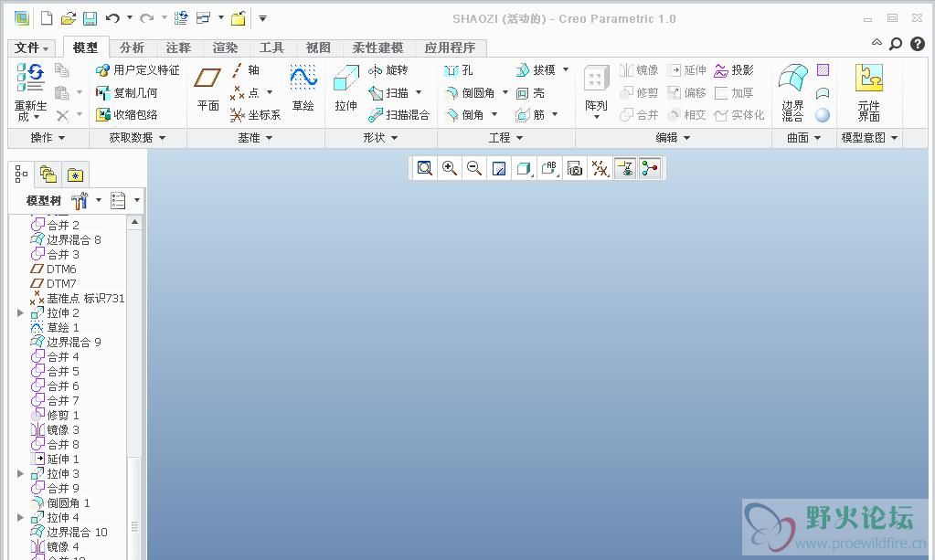Open the Model Intent (模型意图) group dropdown

click(x=869, y=138)
